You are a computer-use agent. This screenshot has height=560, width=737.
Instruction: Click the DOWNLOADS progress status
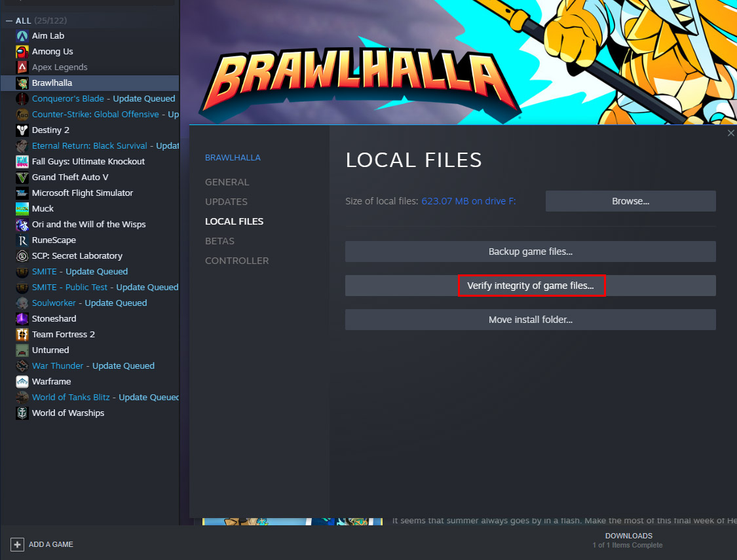point(628,536)
